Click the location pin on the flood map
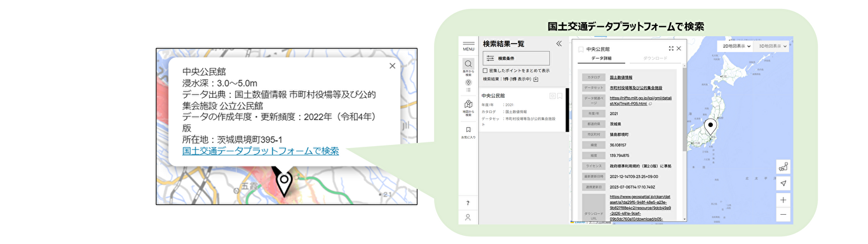Viewport: 868px width, 244px height. 283,183
